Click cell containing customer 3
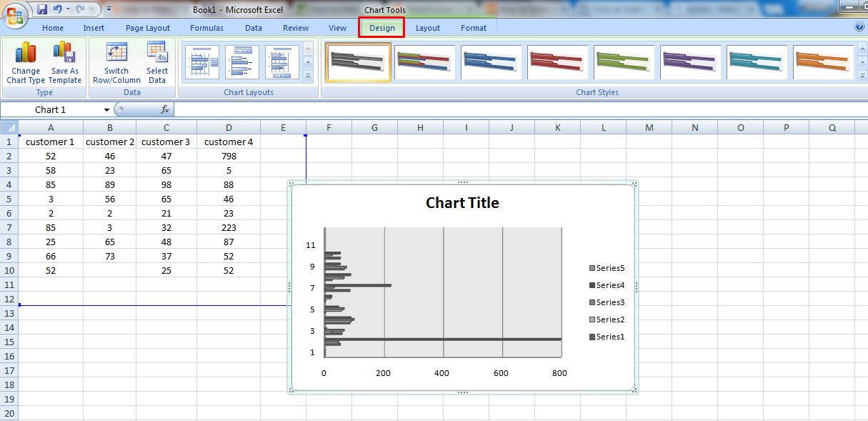The image size is (868, 421). [x=166, y=142]
